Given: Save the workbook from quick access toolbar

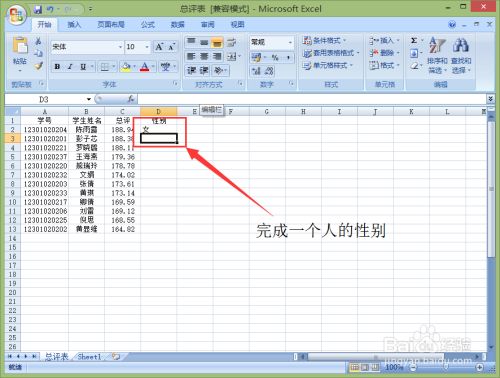Looking at the screenshot, I should point(38,9).
